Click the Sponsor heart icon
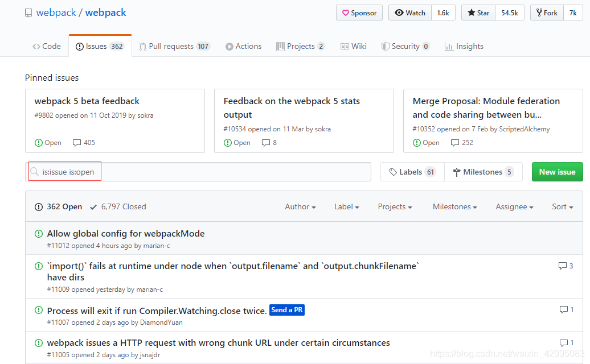590x364 pixels. point(346,13)
